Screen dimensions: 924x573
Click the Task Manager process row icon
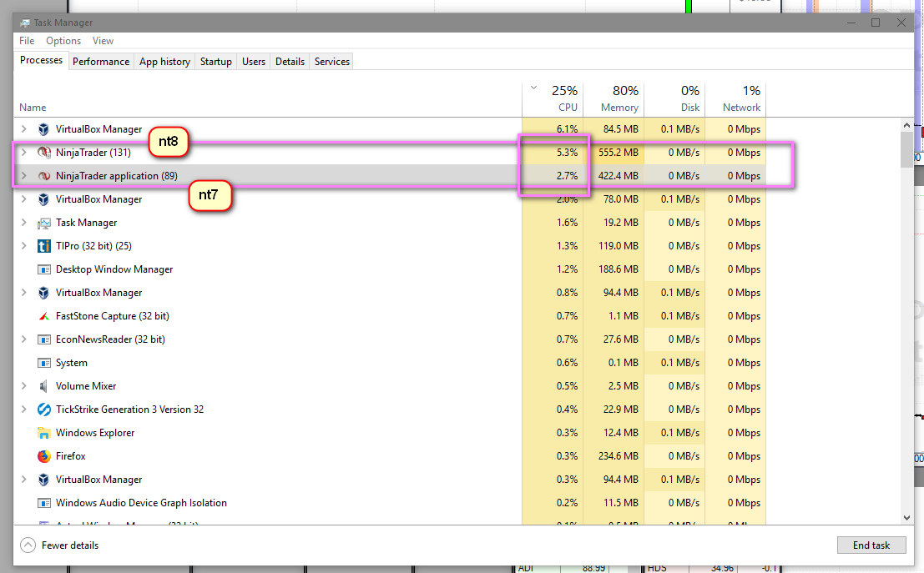tap(43, 223)
